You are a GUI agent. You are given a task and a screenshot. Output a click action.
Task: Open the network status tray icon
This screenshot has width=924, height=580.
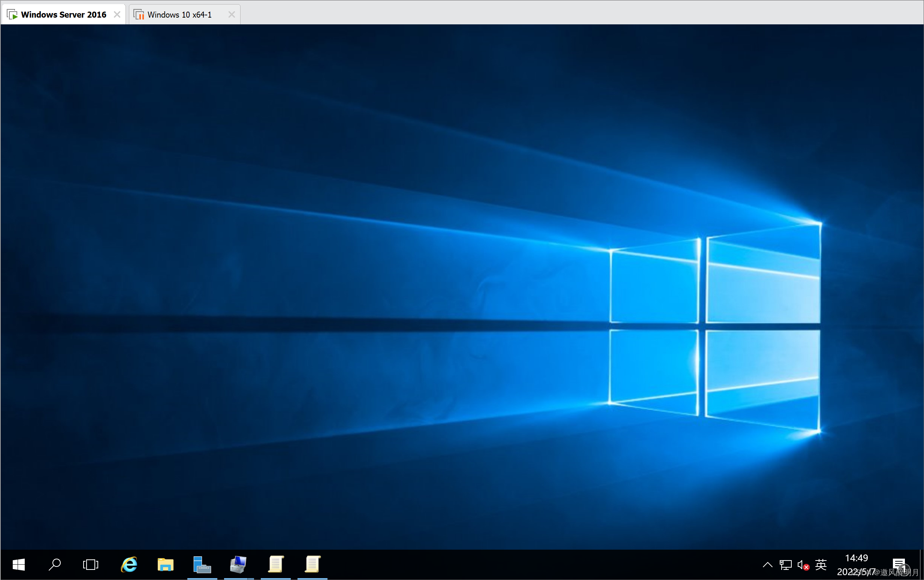[x=785, y=565]
